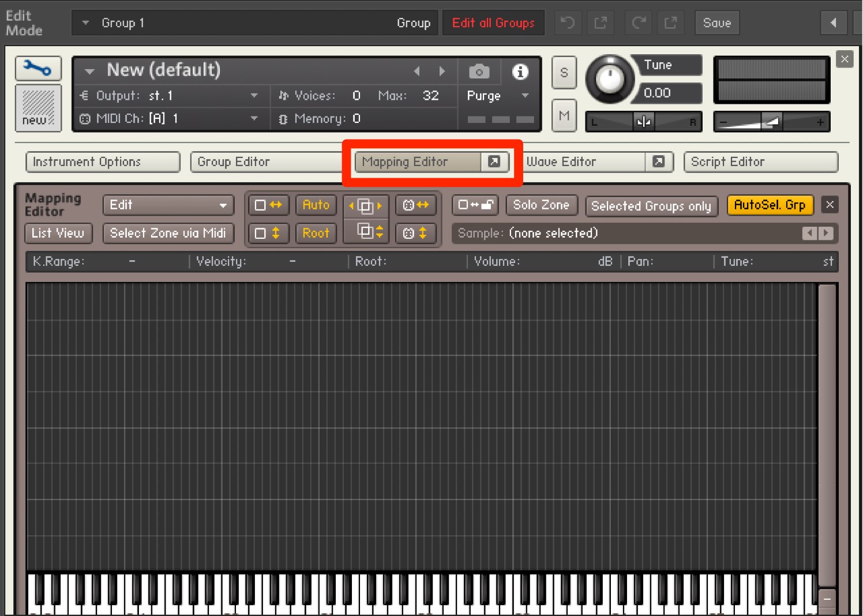Click the K.Range field

pos(108,262)
